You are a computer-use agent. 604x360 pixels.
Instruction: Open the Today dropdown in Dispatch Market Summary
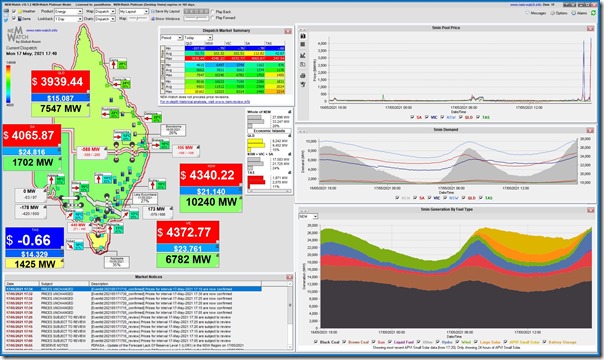click(198, 38)
